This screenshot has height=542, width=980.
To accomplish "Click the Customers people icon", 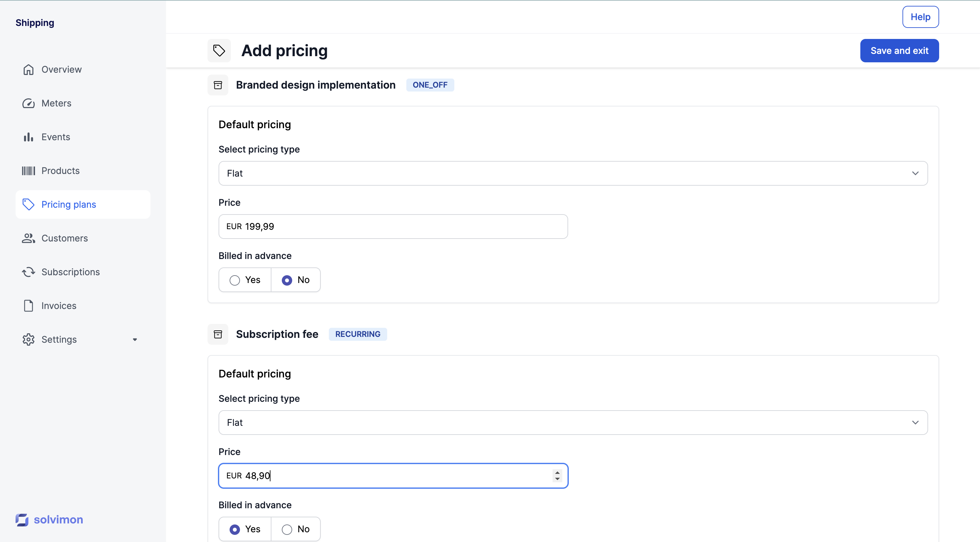I will tap(28, 238).
